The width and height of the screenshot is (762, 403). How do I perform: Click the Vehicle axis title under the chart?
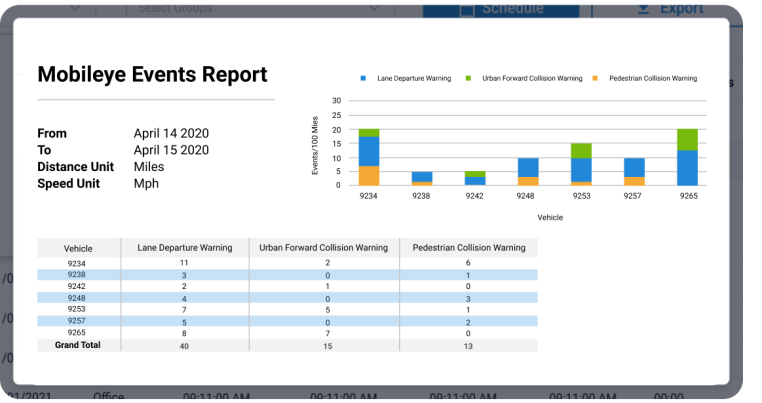550,217
